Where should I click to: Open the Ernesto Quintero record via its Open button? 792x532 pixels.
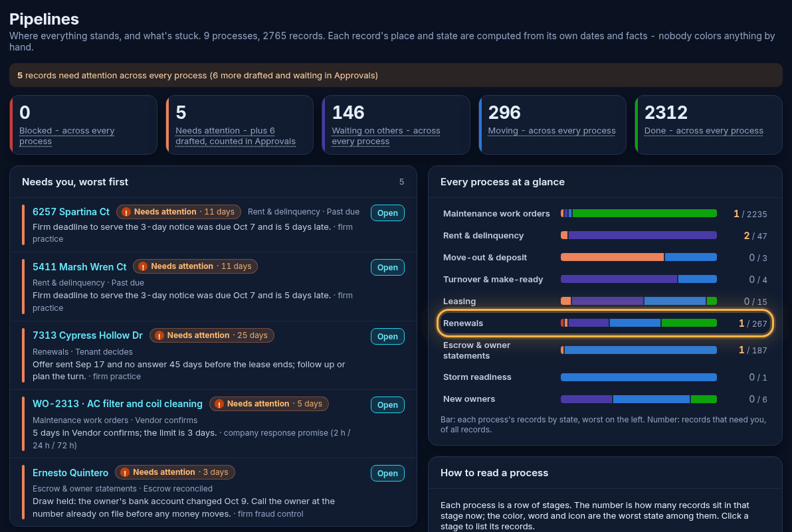coord(387,474)
